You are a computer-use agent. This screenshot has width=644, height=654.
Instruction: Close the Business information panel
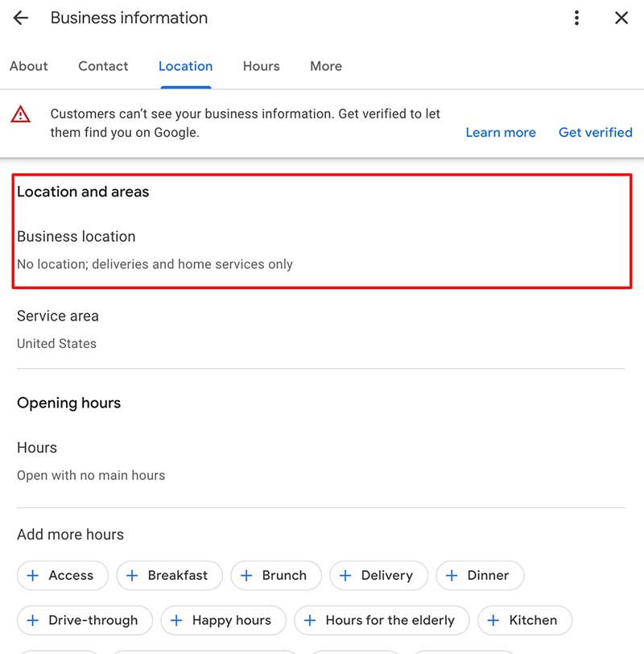click(x=621, y=18)
